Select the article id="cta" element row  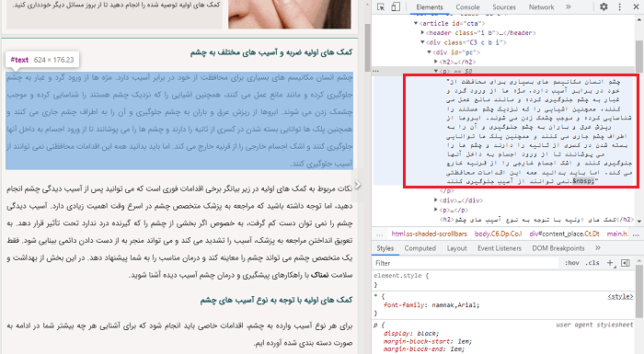452,23
